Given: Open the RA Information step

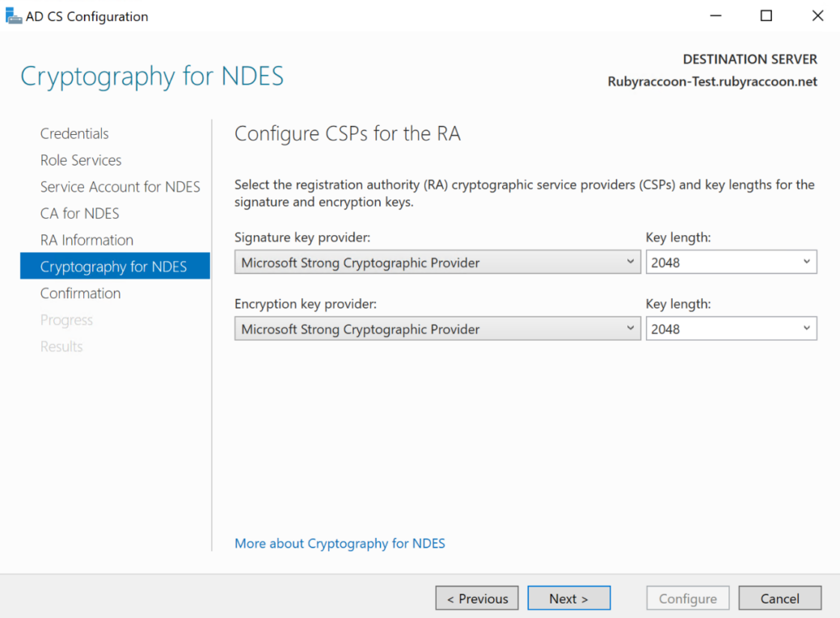Looking at the screenshot, I should (87, 240).
